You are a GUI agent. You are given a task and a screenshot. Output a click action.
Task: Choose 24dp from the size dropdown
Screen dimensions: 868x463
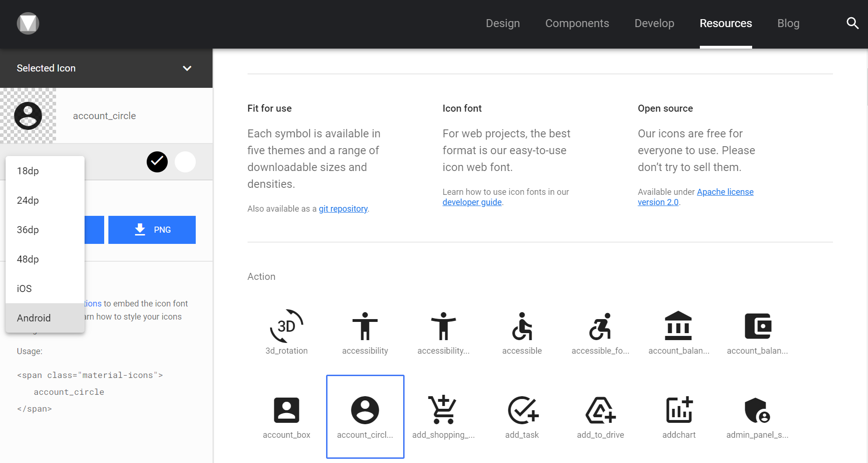point(28,200)
